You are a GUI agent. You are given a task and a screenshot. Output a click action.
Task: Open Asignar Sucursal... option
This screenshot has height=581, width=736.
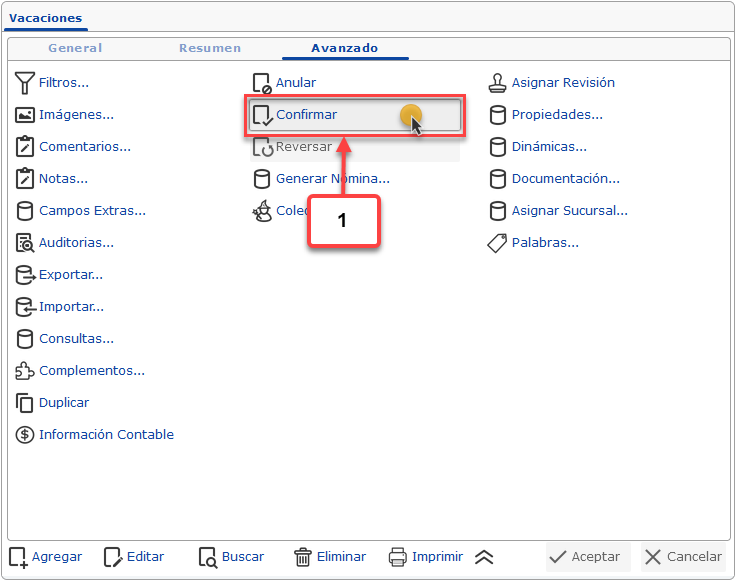coord(570,210)
